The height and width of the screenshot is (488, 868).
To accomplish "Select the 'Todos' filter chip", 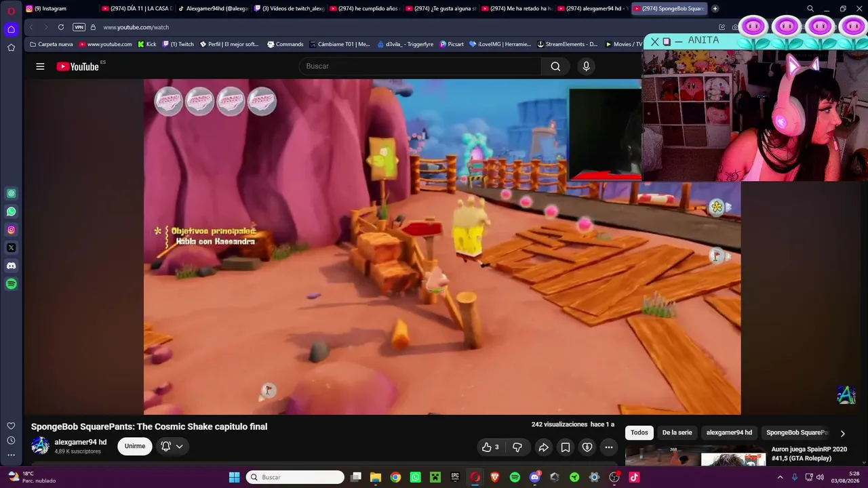I will (639, 432).
